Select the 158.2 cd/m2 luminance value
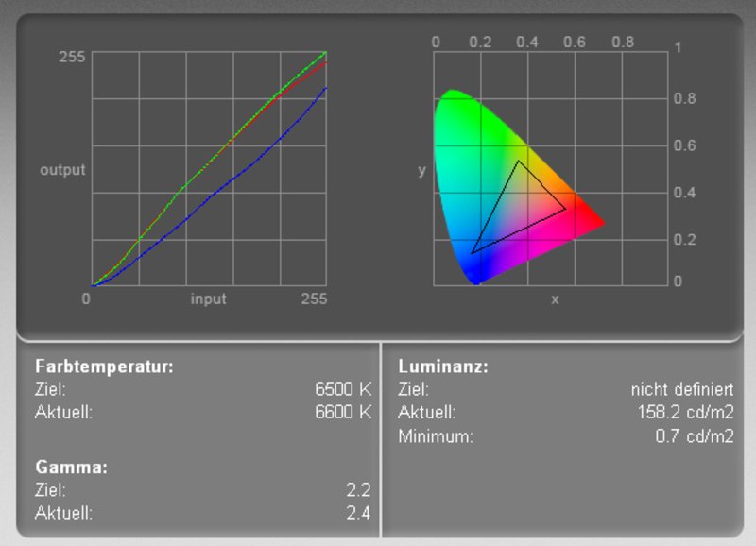 pos(685,412)
